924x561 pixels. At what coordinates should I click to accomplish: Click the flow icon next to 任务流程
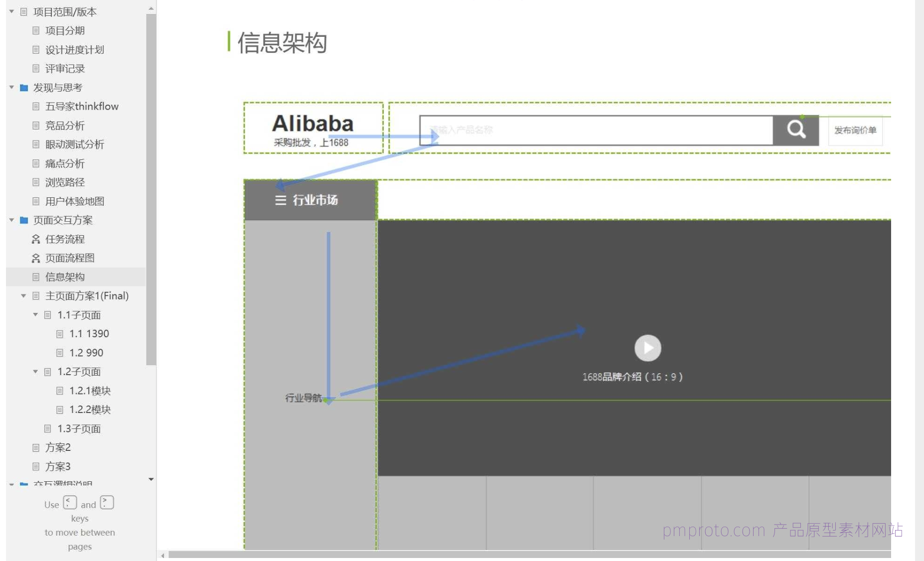pyautogui.click(x=36, y=240)
